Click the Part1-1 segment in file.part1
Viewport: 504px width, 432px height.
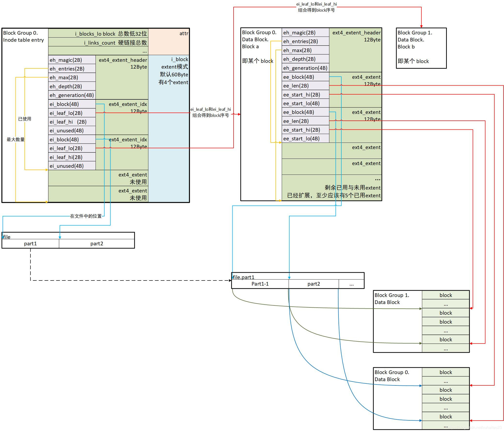coord(260,284)
